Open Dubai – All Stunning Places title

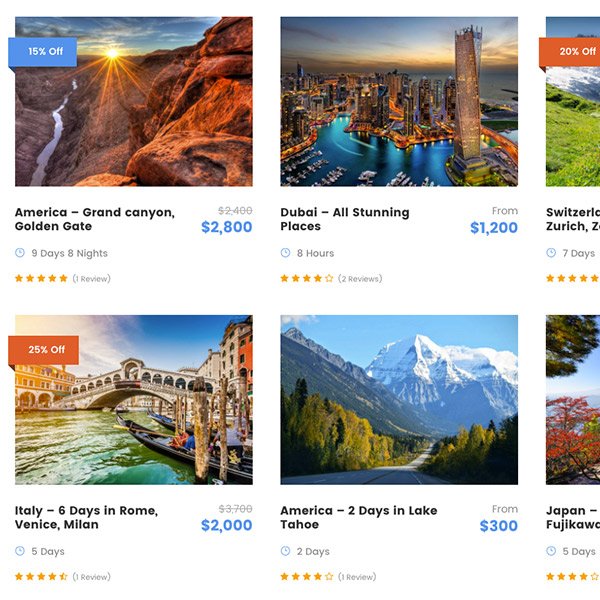[x=344, y=219]
